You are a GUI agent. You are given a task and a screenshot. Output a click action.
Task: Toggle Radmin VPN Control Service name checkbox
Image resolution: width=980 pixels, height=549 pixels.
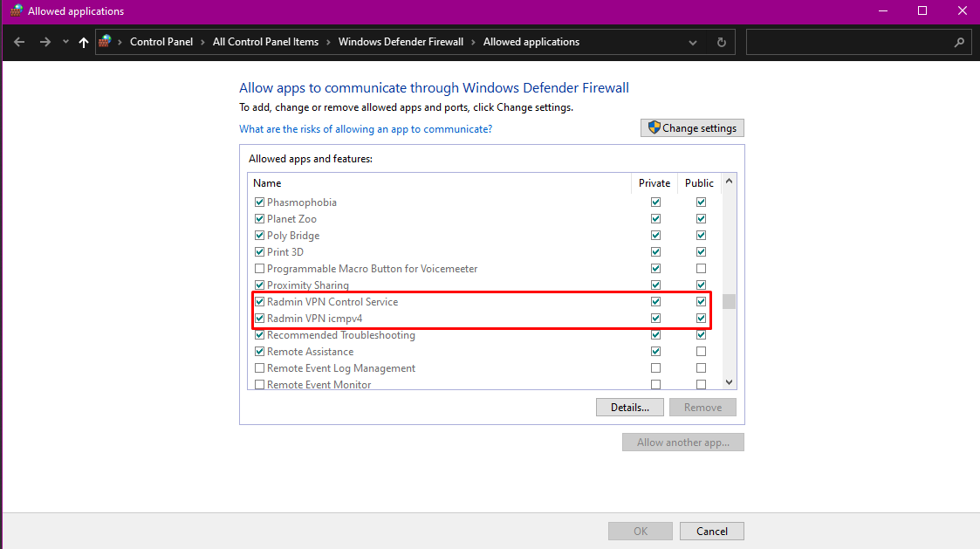pos(259,301)
